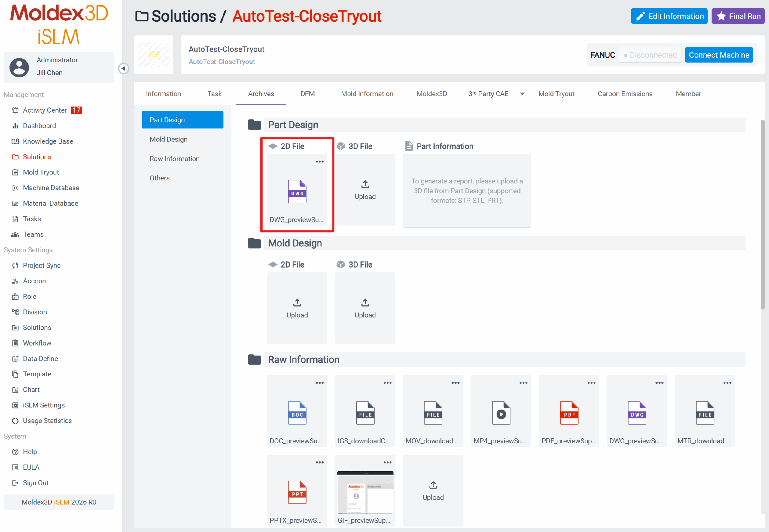
Task: Click the archives vertical scrollbar
Action: [x=763, y=215]
